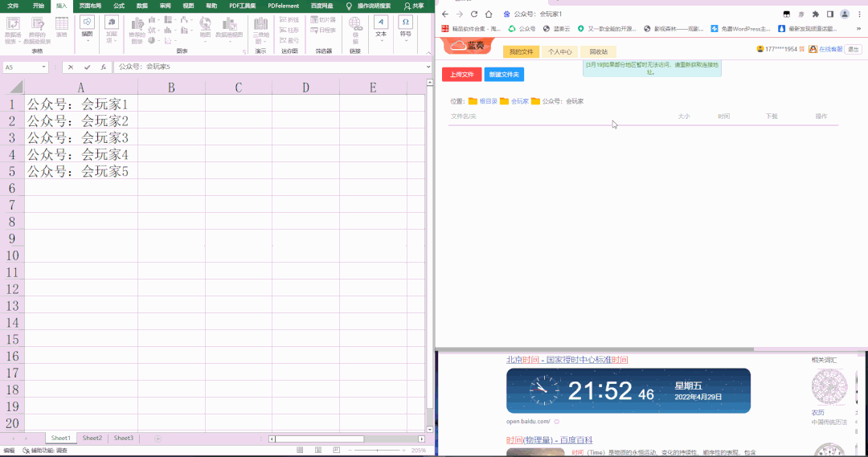Open the charts group dialog launcher
Screen dimensions: 868x457
click(244, 52)
